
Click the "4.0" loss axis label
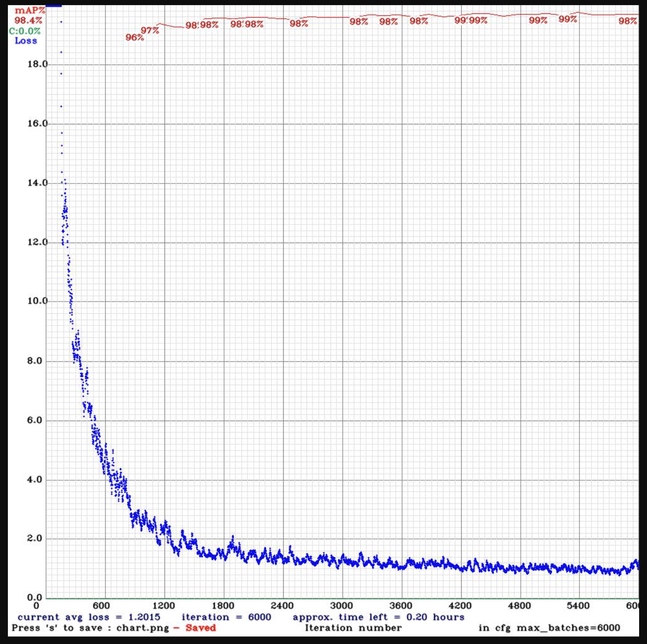[x=34, y=479]
